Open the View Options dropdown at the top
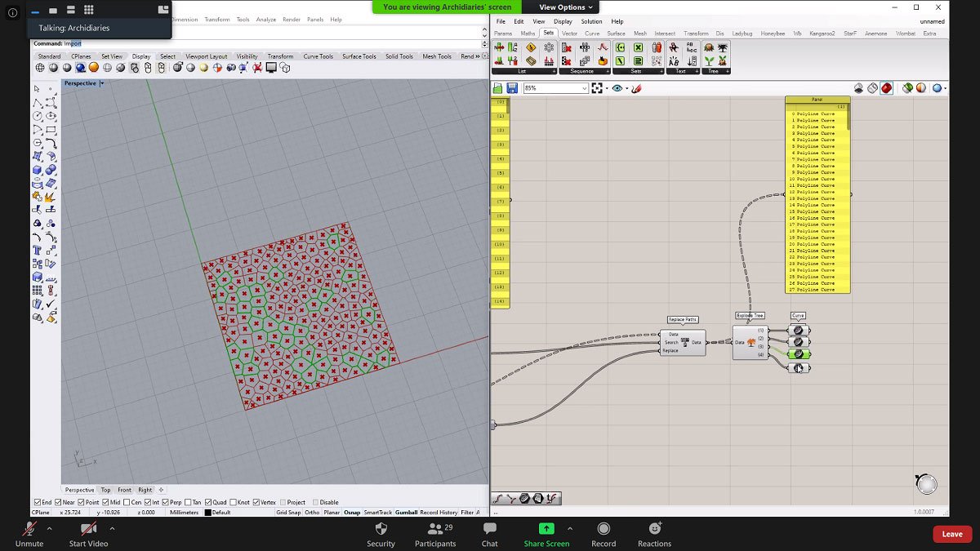The height and width of the screenshot is (551, 980). coord(563,7)
